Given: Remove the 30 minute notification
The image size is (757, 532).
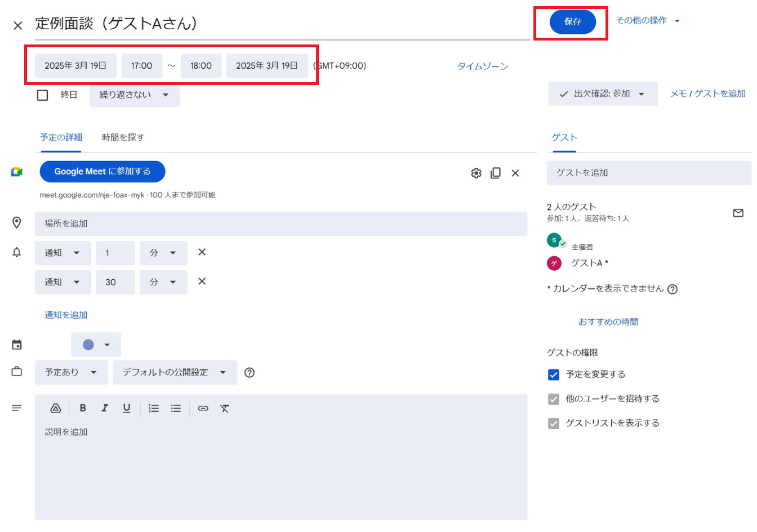Looking at the screenshot, I should click(202, 281).
